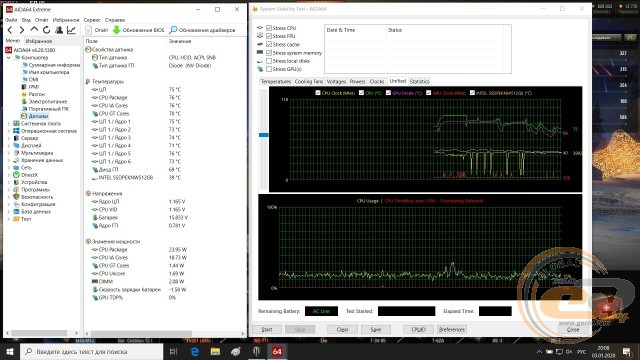Click the CPUID button
The width and height of the screenshot is (640, 360).
418,329
